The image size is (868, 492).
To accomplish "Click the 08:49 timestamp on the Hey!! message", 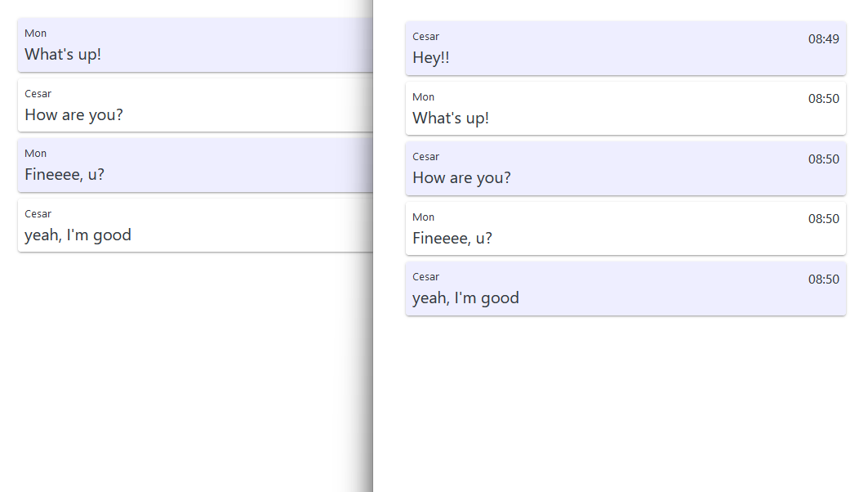I will [823, 37].
